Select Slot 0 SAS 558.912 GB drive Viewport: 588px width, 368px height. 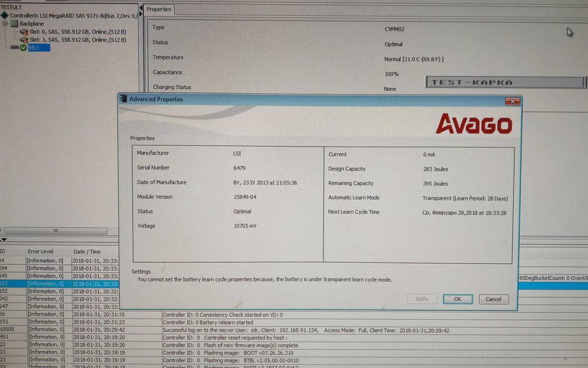[78, 32]
